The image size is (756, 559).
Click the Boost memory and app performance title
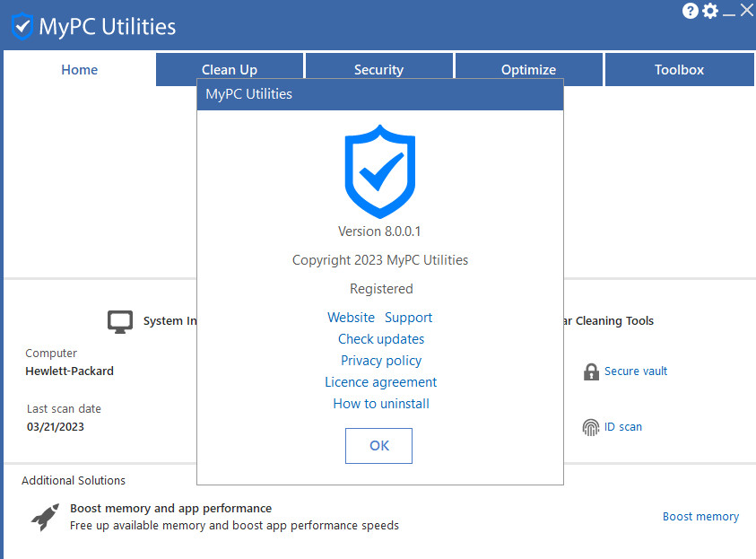coord(170,509)
